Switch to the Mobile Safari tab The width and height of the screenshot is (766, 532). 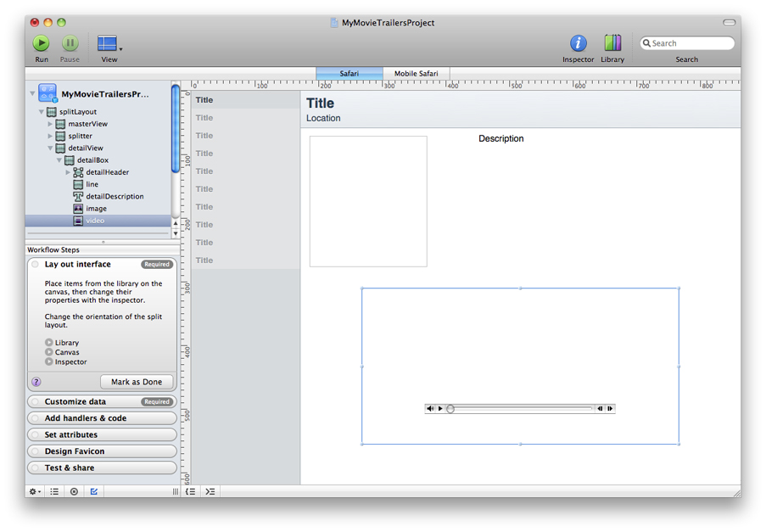click(416, 74)
